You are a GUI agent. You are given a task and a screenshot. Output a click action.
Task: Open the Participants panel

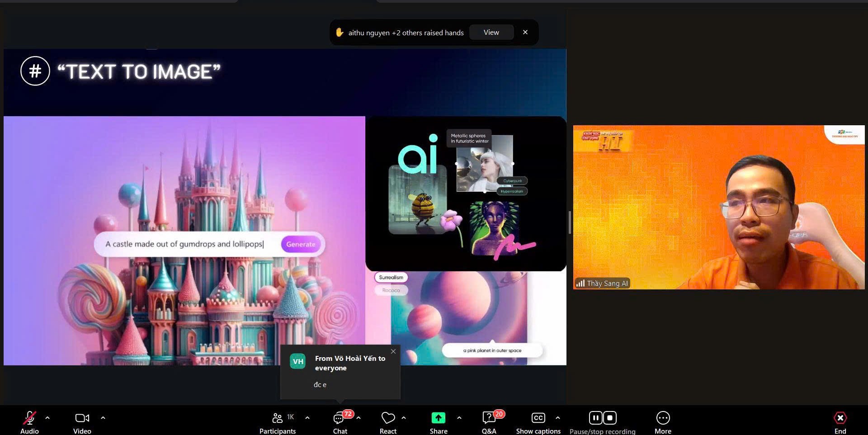coord(278,418)
